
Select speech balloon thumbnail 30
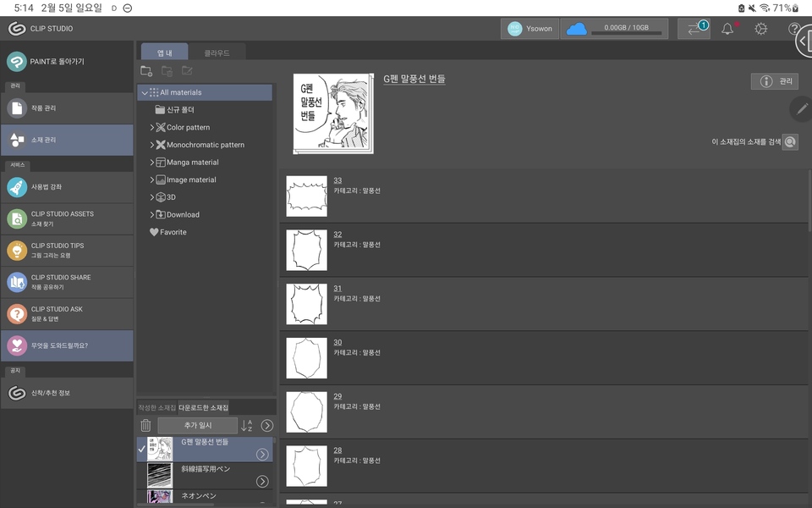(306, 358)
